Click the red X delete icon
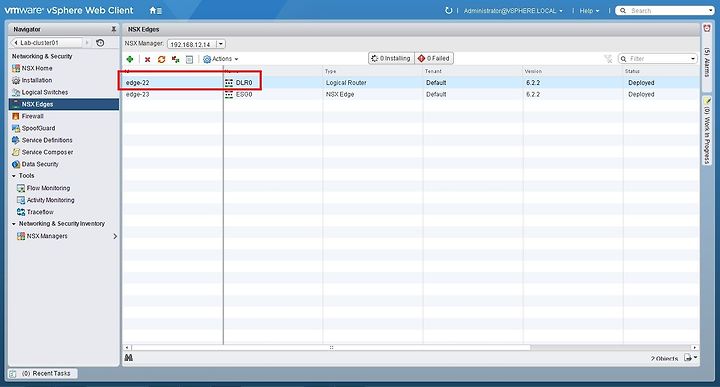 coord(147,59)
